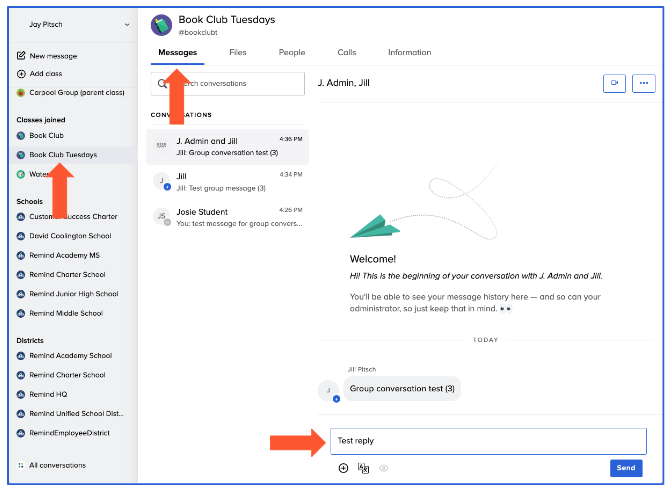Click the New message compose icon
This screenshot has height=491, width=669.
point(21,56)
